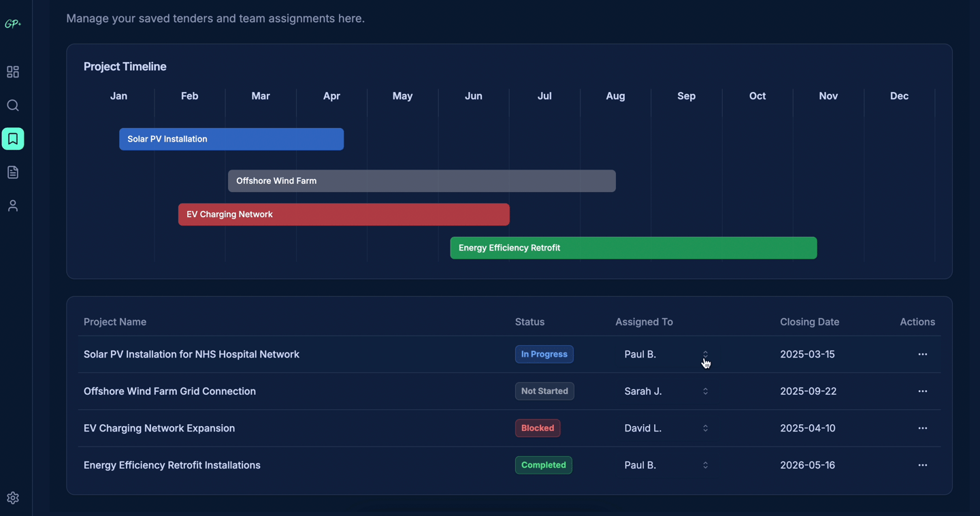This screenshot has height=516, width=980.
Task: Open Energy Efficiency Retrofit Installations project
Action: [172, 465]
